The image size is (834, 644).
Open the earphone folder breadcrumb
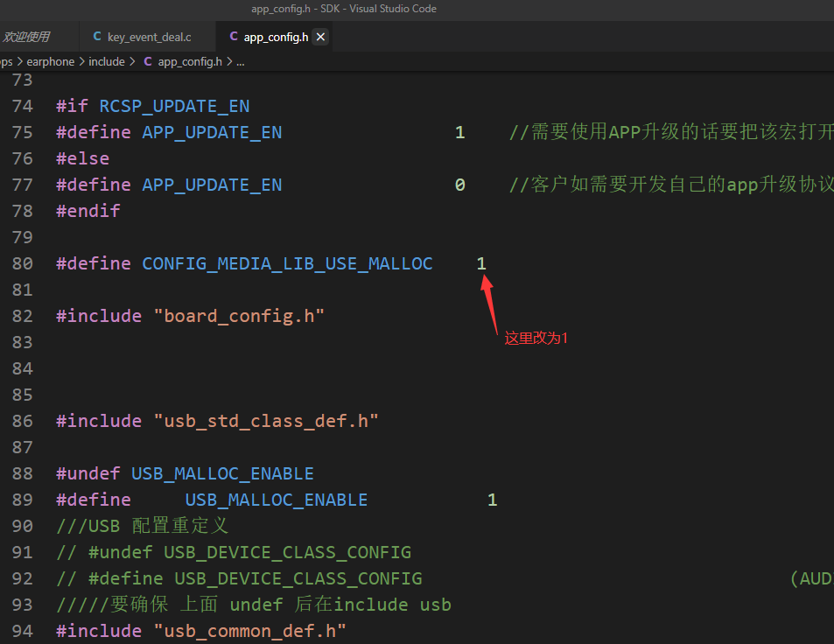tap(51, 62)
